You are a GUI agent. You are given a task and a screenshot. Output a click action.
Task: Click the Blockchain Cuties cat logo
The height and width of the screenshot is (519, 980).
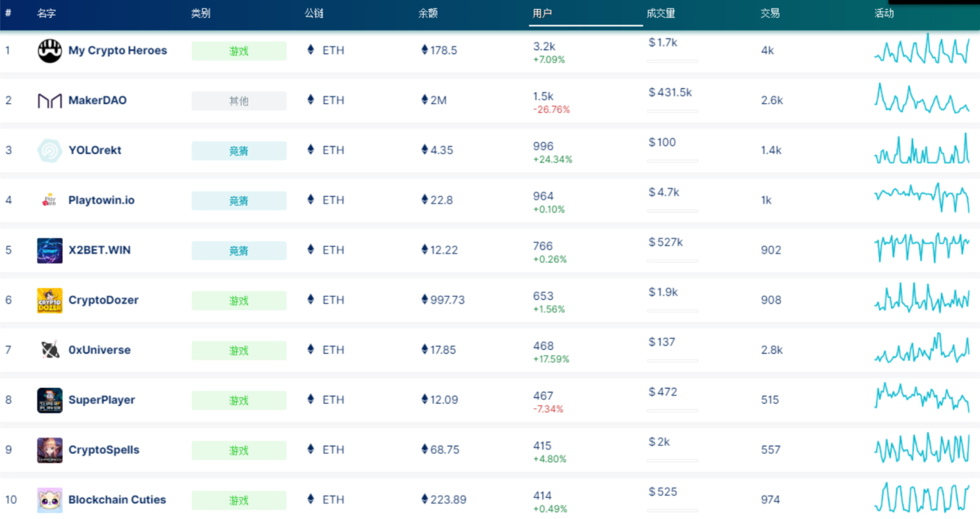[50, 500]
